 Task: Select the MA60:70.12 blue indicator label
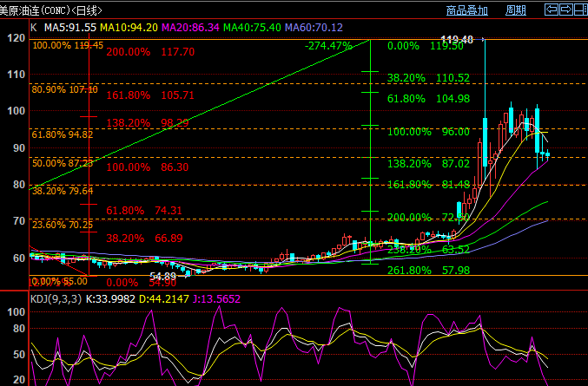(311, 28)
